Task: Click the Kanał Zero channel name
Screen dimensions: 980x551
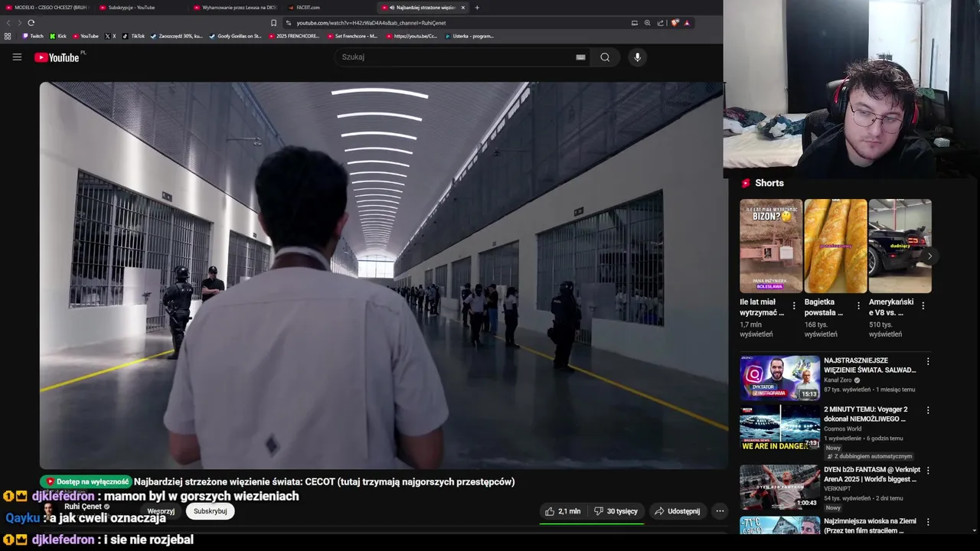Action: coord(838,380)
